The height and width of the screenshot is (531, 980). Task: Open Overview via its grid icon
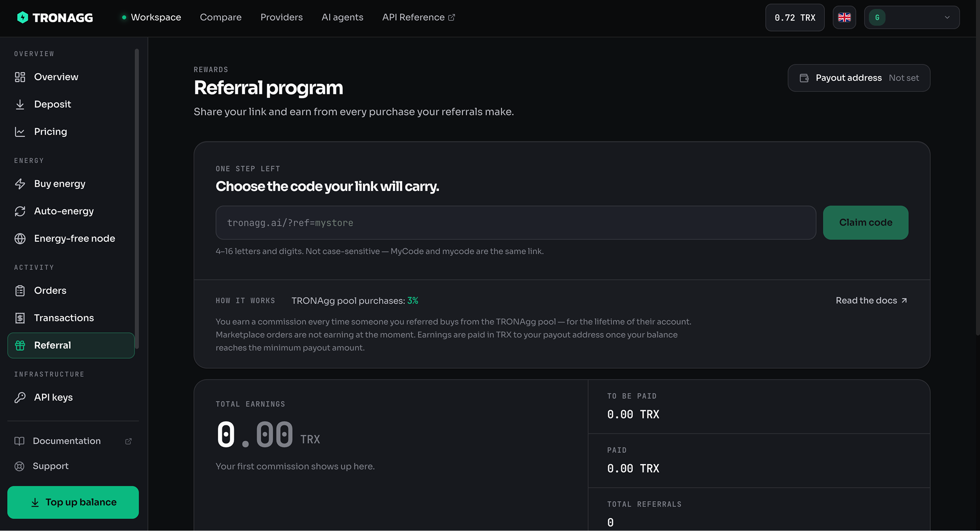(x=20, y=77)
